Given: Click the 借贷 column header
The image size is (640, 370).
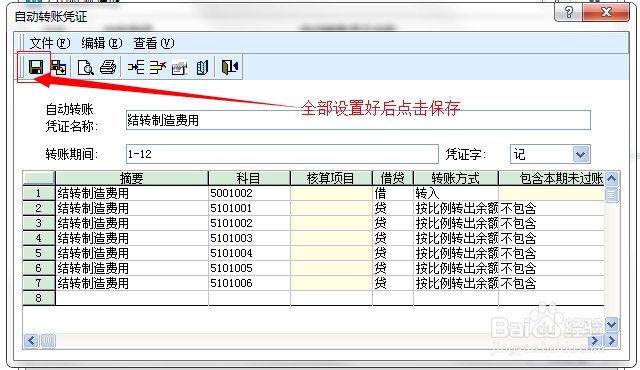Looking at the screenshot, I should [x=393, y=178].
